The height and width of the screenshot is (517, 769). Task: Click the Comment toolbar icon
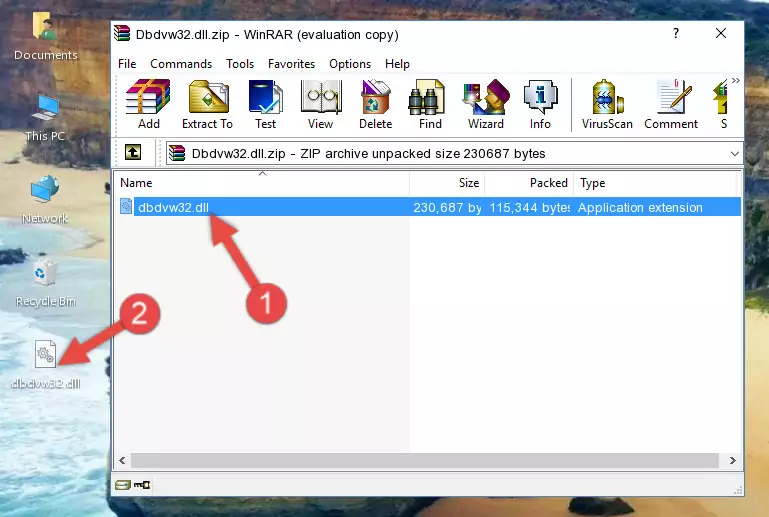tap(671, 104)
